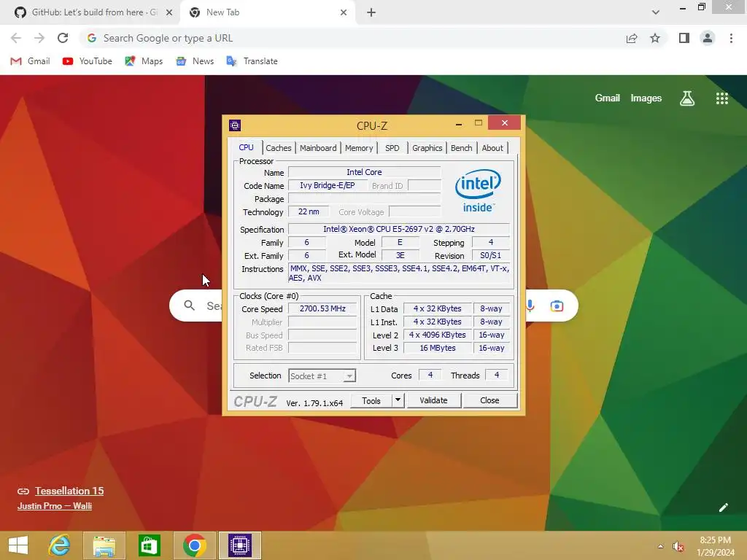This screenshot has height=560, width=747.
Task: Open Chrome three-dot menu
Action: click(x=731, y=38)
